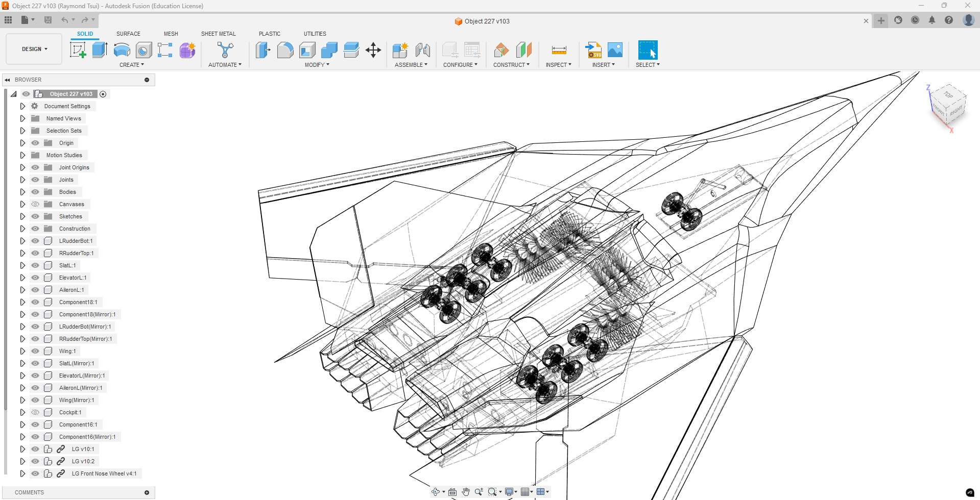Viewport: 980px width, 500px height.
Task: Hide the Origin folder
Action: point(35,143)
